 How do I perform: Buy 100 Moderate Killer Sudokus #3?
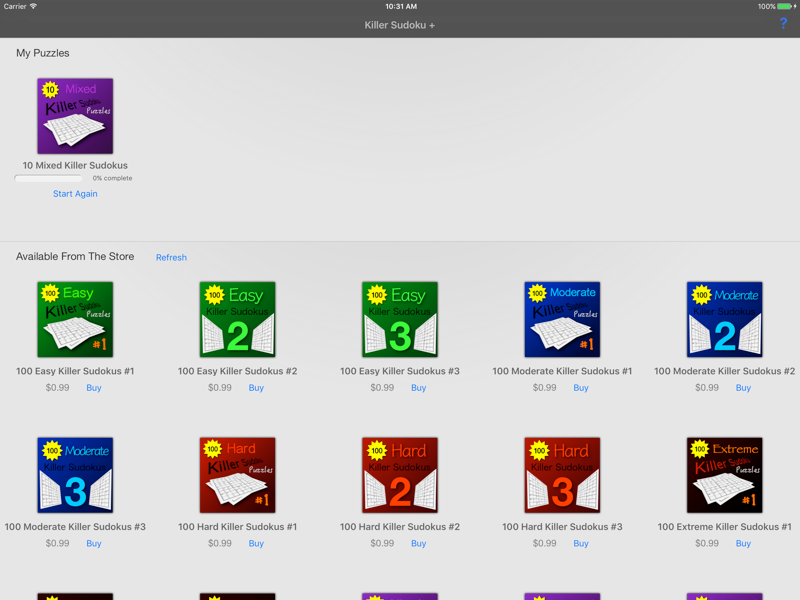tap(94, 543)
